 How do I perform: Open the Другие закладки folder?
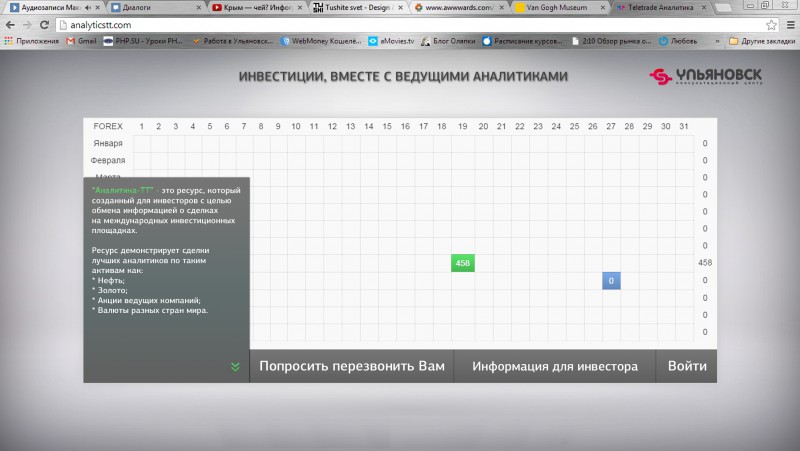762,41
